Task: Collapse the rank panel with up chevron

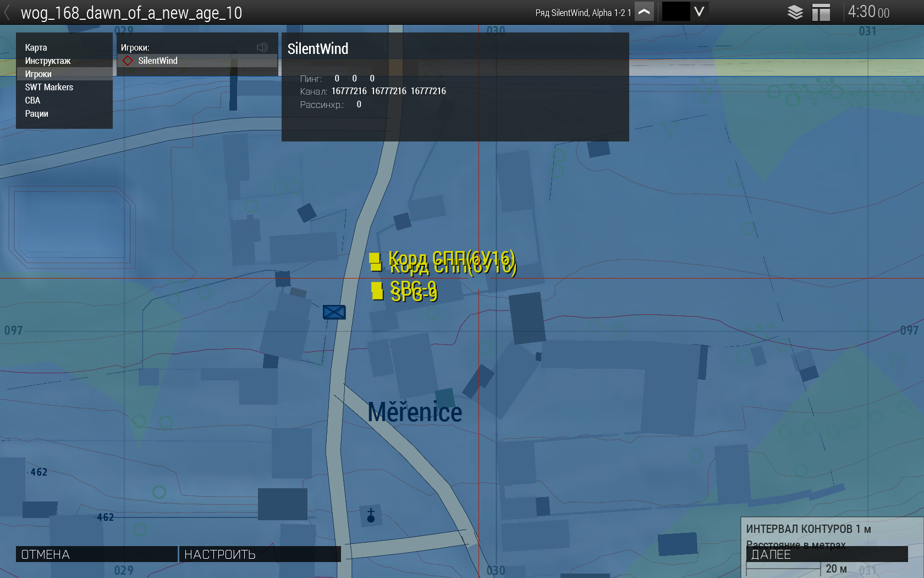Action: 644,12
